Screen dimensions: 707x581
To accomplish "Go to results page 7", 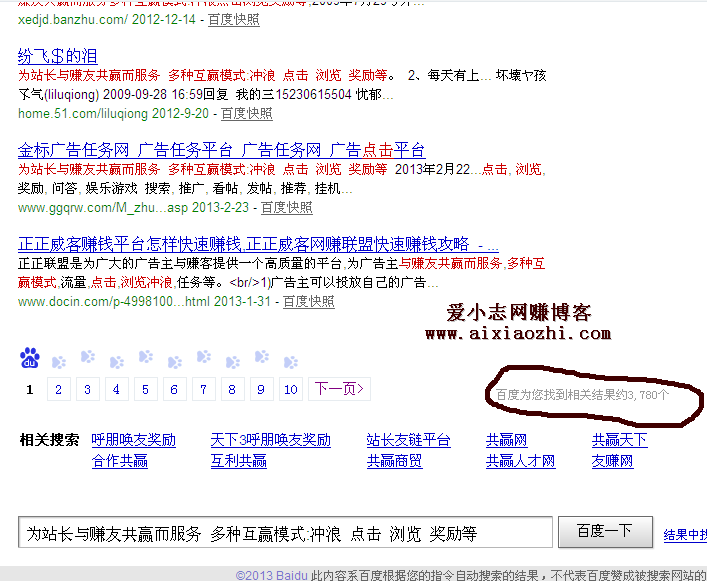I will (203, 389).
